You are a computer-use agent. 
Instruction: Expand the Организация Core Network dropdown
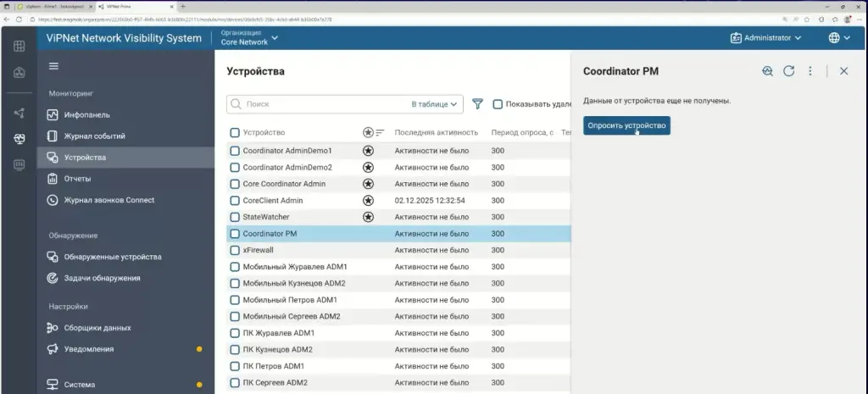pyautogui.click(x=249, y=37)
